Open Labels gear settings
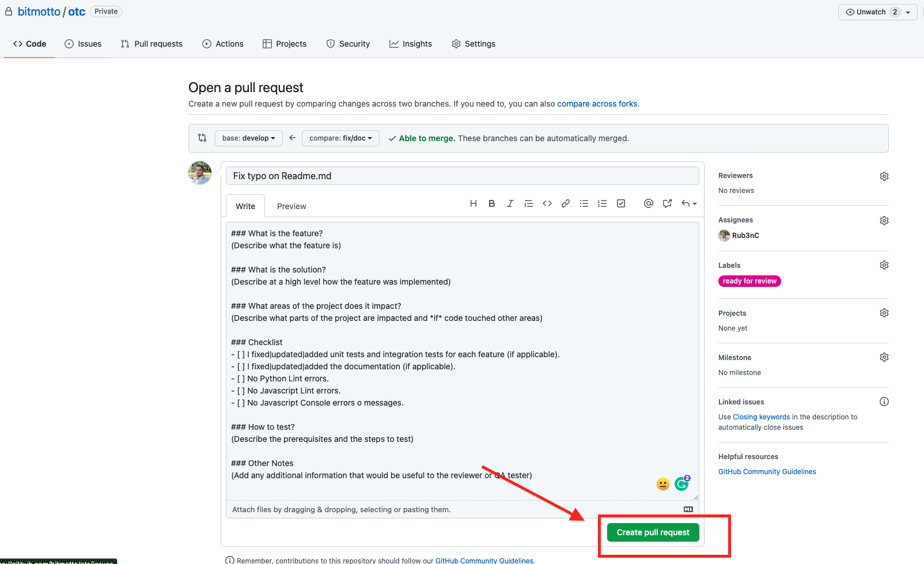This screenshot has height=564, width=924. 884,265
